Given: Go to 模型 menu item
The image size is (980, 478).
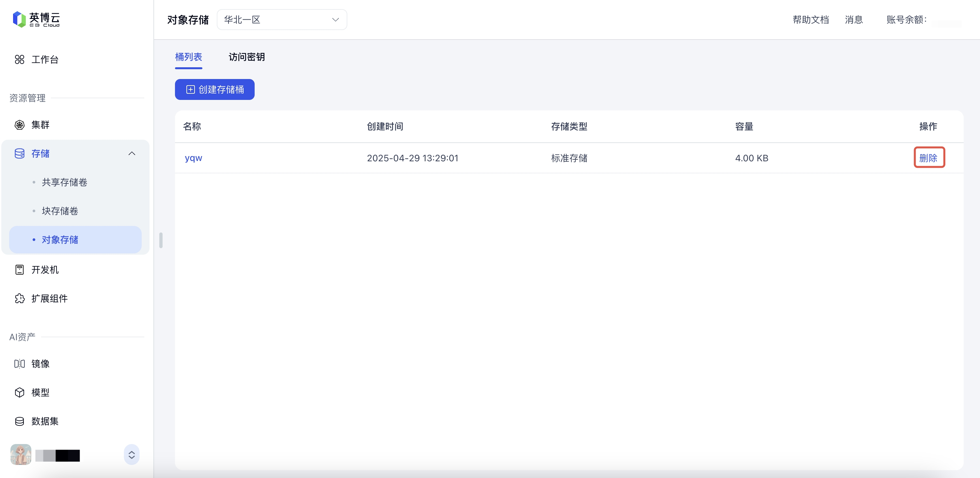Looking at the screenshot, I should [x=40, y=392].
